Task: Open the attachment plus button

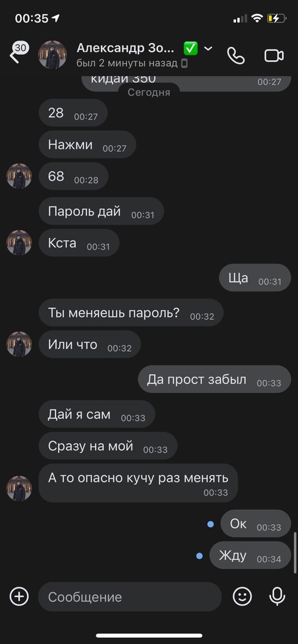Action: [x=19, y=596]
